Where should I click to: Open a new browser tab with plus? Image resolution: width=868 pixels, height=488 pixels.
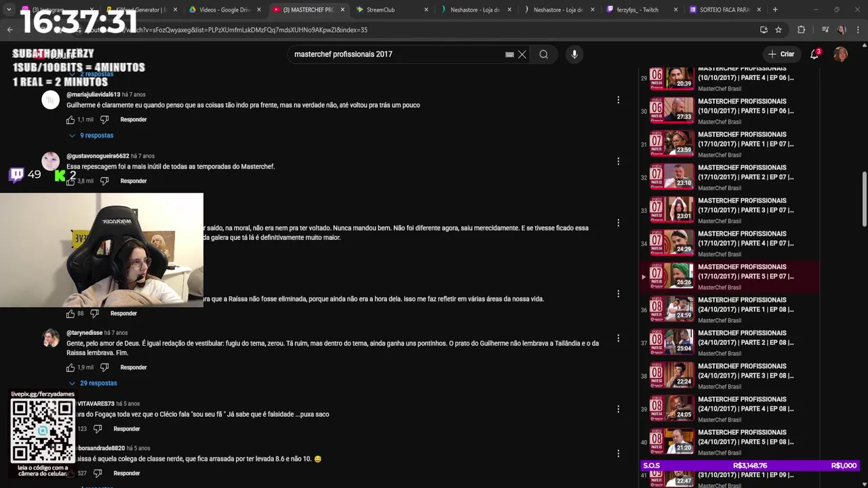click(x=775, y=9)
